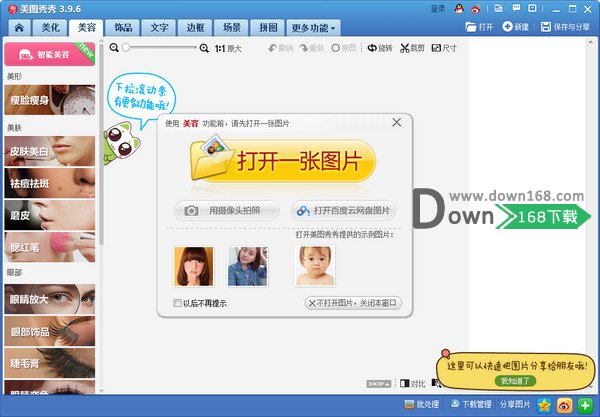Screen dimensions: 600x417
Task: Open 智能美容 smart beauty feature
Action: click(x=50, y=54)
